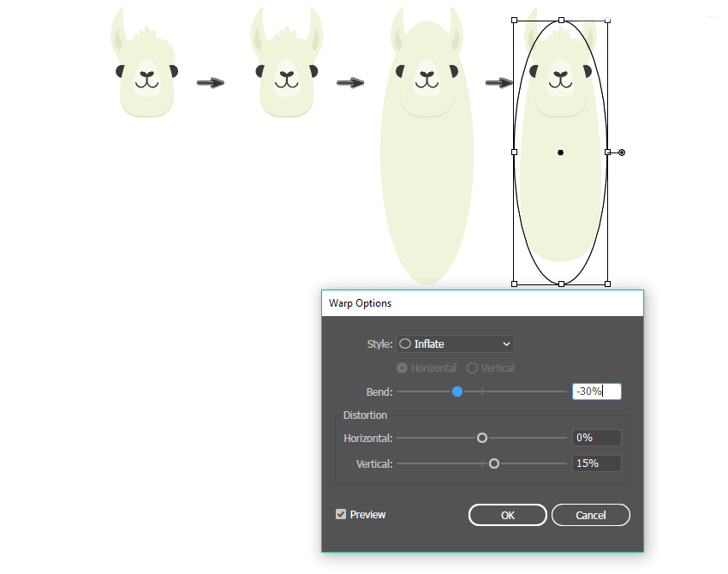Click the Cancel button in Warp Options
728x574 pixels.
(x=591, y=515)
